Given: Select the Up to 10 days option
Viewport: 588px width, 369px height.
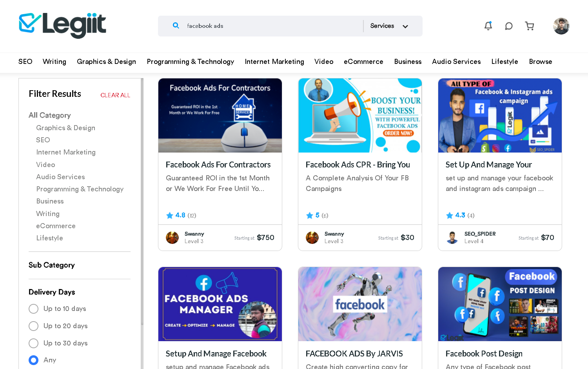Looking at the screenshot, I should [x=34, y=309].
